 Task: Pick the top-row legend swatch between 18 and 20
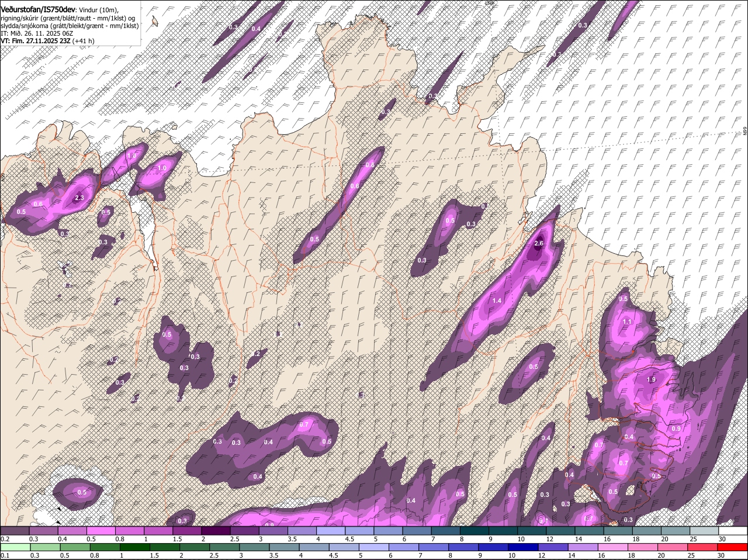647,531
